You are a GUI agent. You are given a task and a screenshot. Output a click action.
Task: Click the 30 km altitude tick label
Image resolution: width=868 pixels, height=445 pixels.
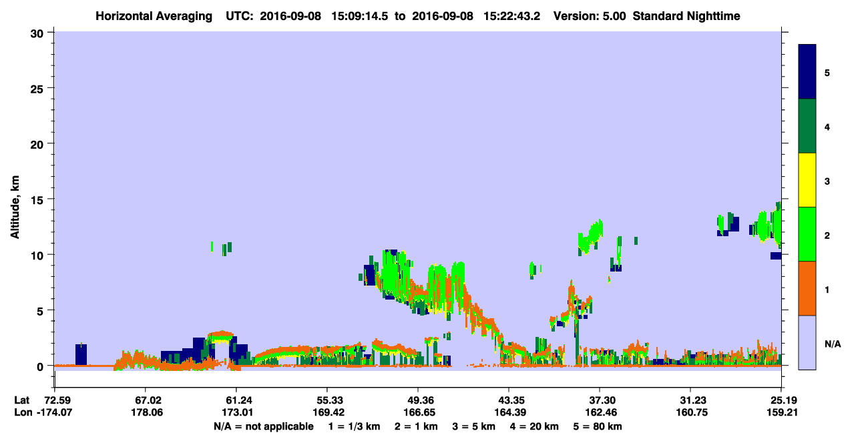click(39, 33)
